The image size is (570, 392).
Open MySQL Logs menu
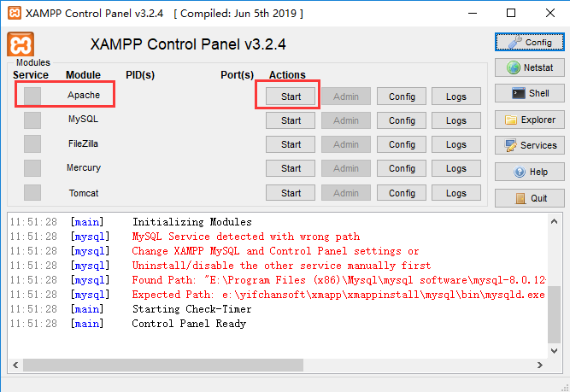pyautogui.click(x=456, y=120)
